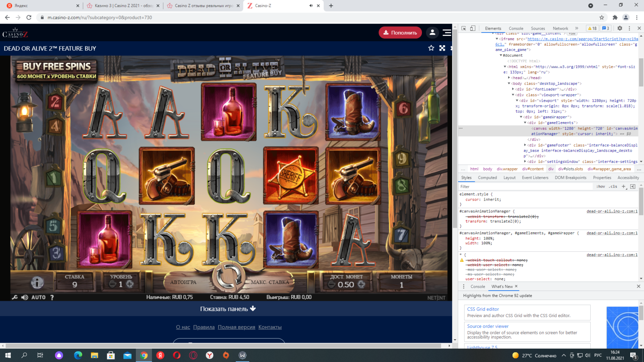Open DevTools customize three-dot menu
Screen dimensions: 644x362
[x=630, y=28]
